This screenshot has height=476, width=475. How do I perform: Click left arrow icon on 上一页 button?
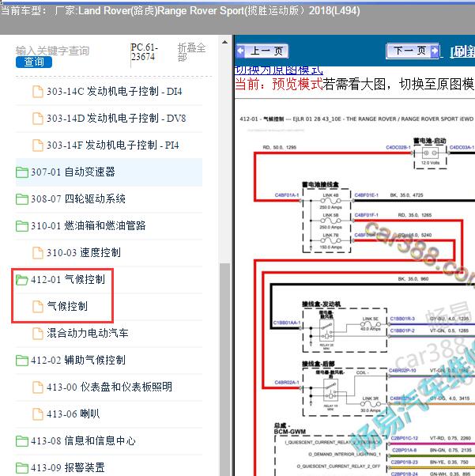click(241, 51)
